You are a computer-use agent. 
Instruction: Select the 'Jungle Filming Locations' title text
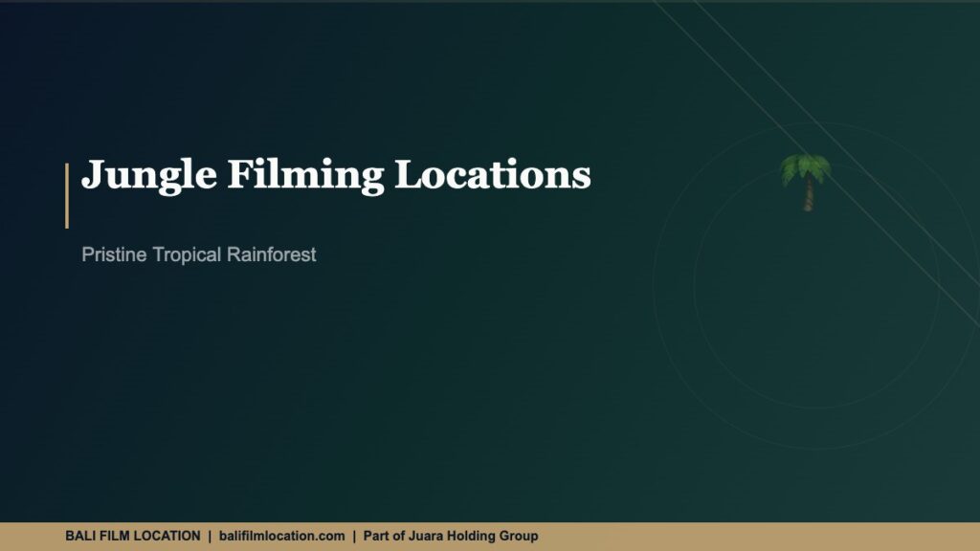[337, 174]
